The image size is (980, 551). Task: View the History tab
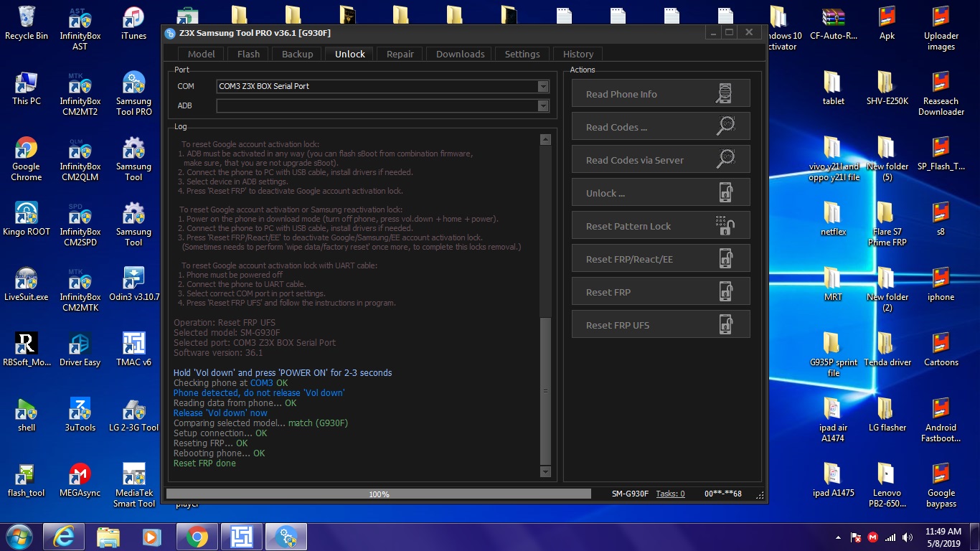click(x=578, y=54)
